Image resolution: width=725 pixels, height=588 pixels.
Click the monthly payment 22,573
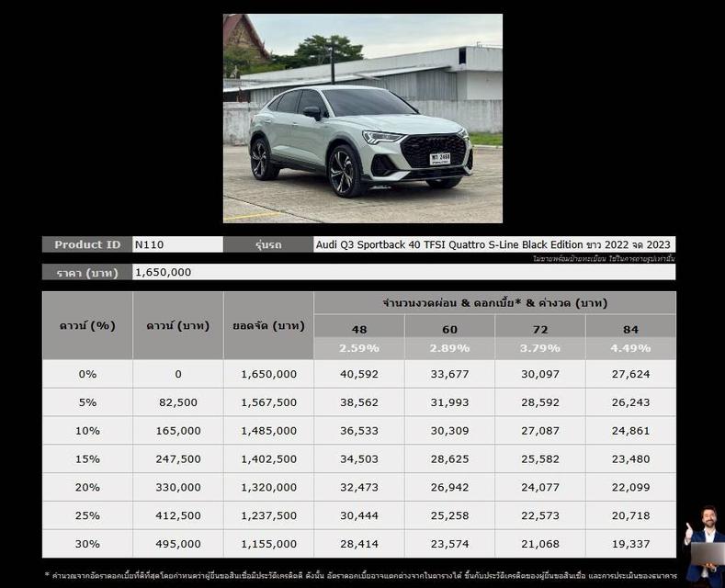pyautogui.click(x=540, y=515)
